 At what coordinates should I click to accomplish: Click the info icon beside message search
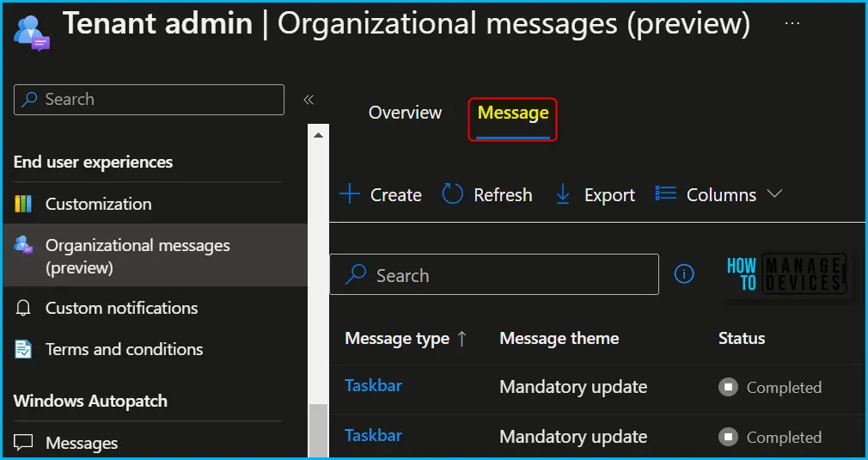pos(684,273)
